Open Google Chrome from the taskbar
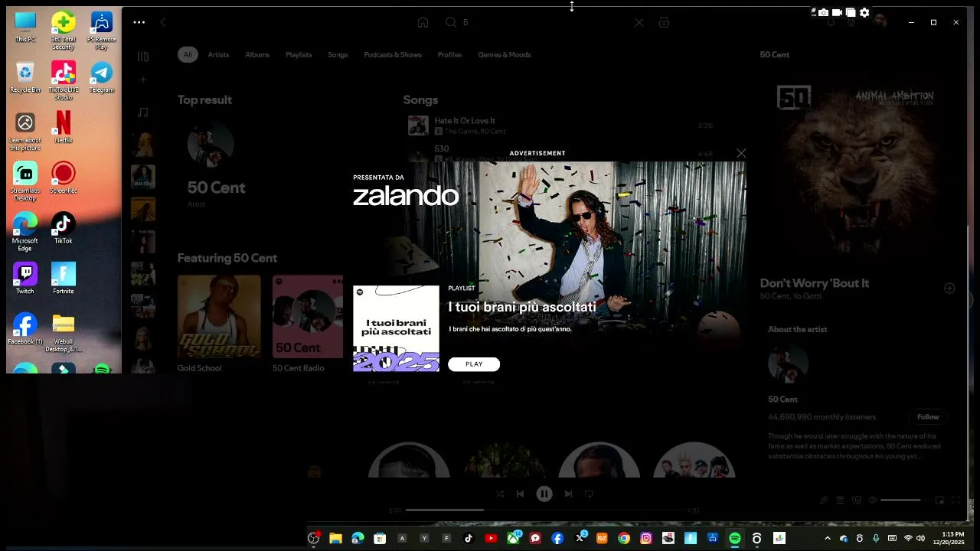Viewport: 980px width, 551px height. click(x=624, y=539)
